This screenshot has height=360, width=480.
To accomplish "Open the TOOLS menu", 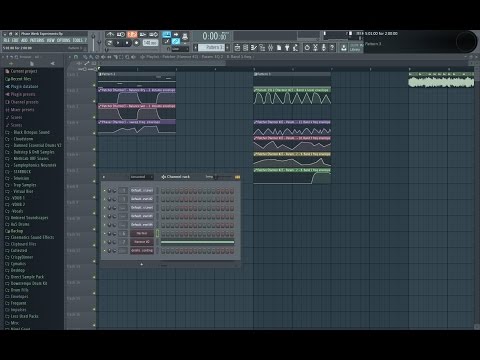I will click(77, 40).
